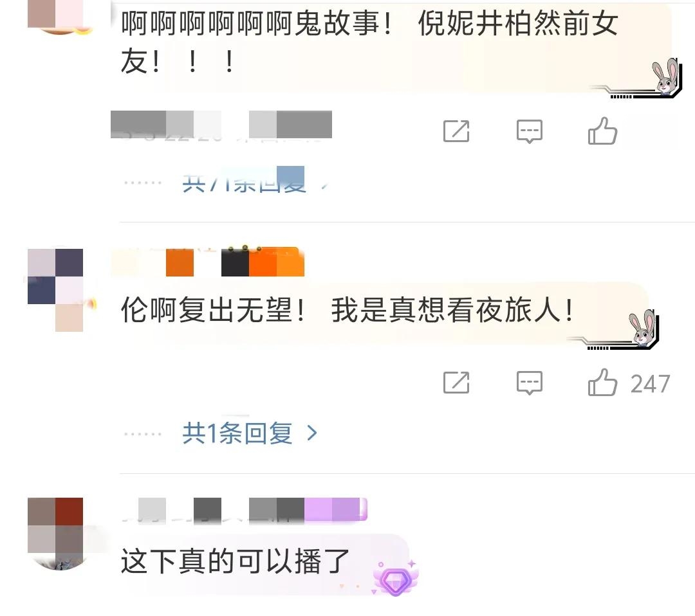Click the chevron arrow next to 共1条回复
This screenshot has width=695, height=616.
click(312, 433)
